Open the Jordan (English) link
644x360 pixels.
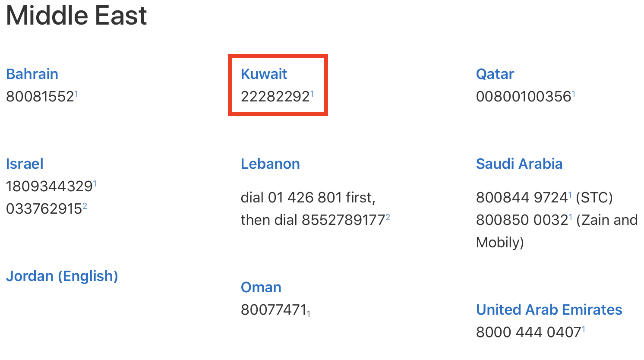[62, 276]
